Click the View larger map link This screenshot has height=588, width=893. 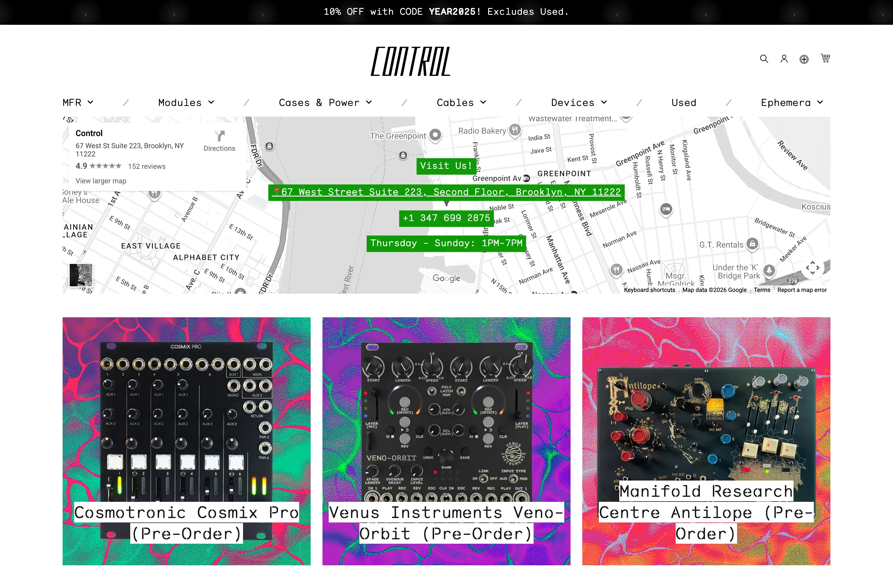point(101,181)
